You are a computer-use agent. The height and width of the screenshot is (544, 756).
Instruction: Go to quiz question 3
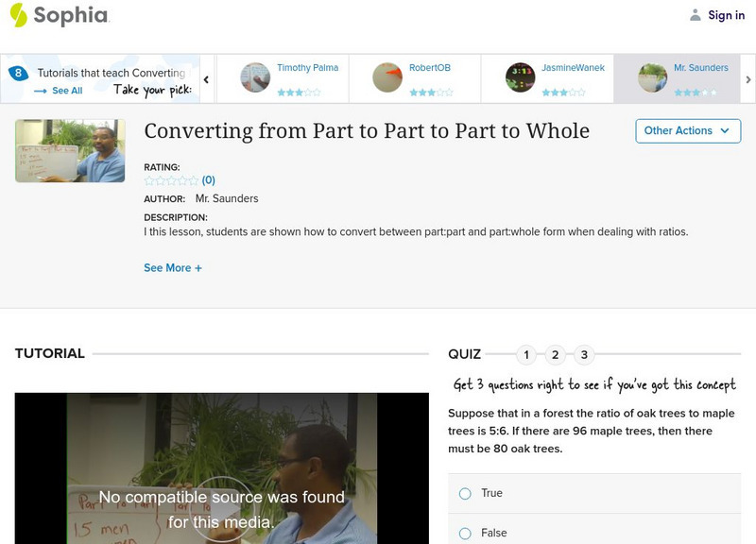pos(584,355)
